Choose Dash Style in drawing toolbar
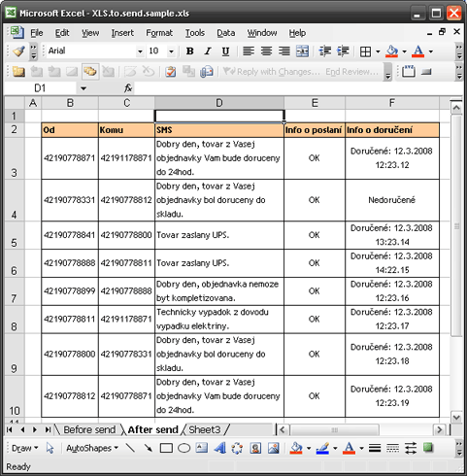The image size is (467, 476). [x=392, y=448]
